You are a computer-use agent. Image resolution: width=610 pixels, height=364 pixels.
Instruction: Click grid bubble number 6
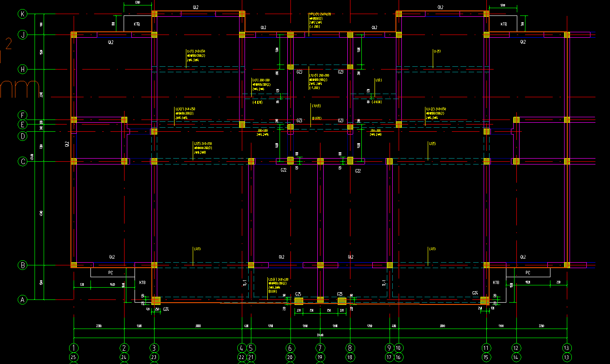point(290,348)
